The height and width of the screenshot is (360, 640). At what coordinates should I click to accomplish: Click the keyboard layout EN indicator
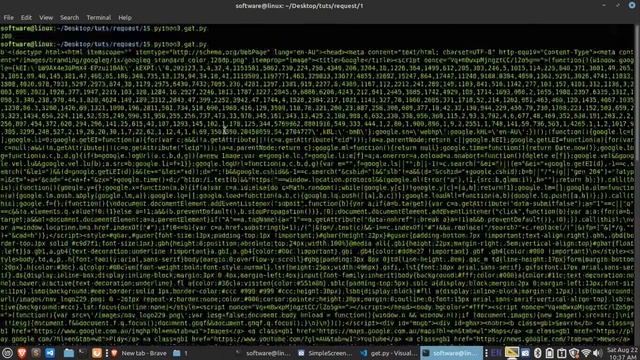click(496, 353)
